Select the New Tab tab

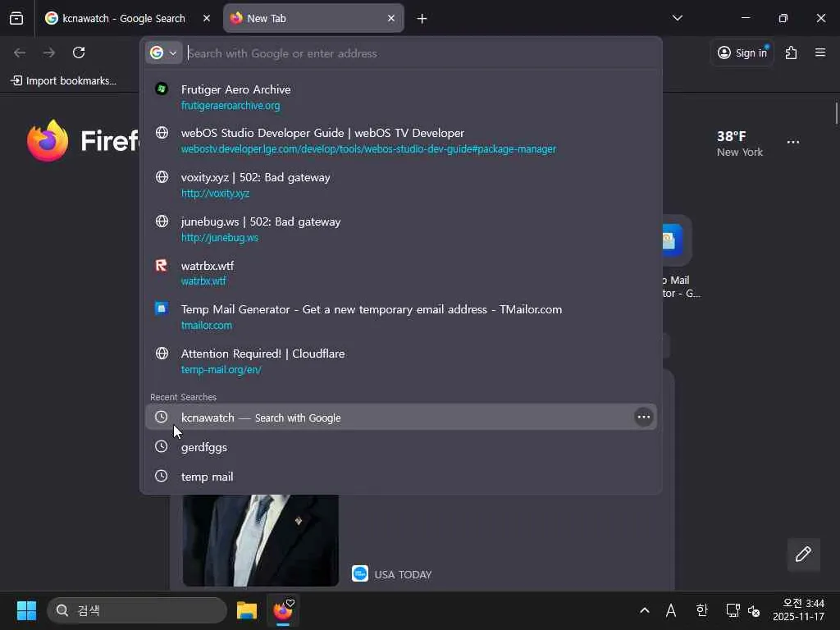point(313,18)
